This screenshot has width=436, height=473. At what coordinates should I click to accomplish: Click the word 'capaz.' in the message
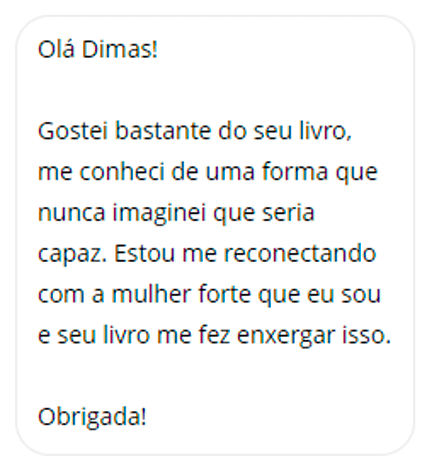tap(72, 255)
